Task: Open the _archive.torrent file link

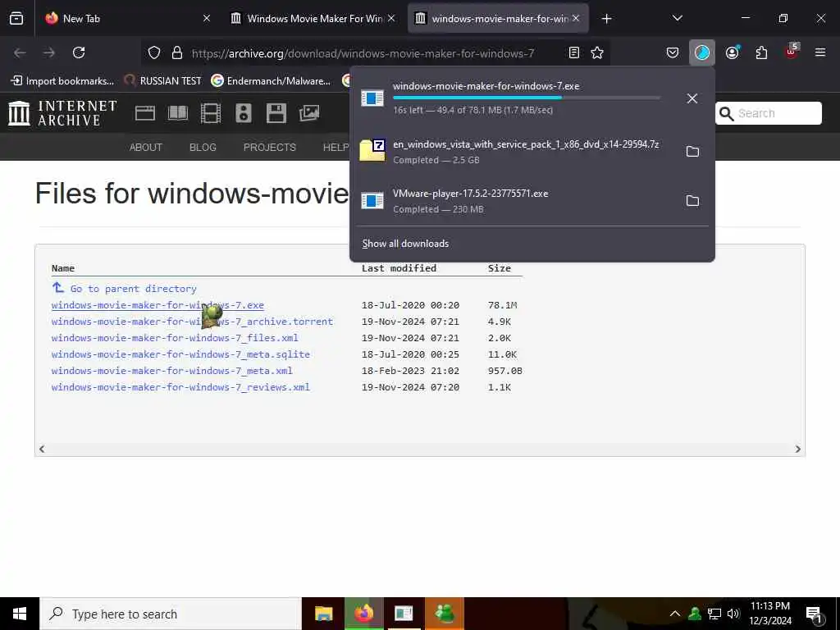Action: [x=192, y=322]
